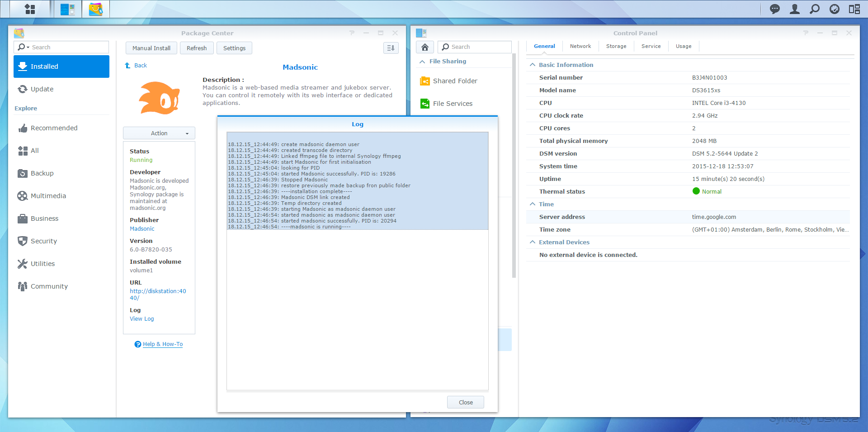
Task: Open the Update section
Action: (61, 89)
